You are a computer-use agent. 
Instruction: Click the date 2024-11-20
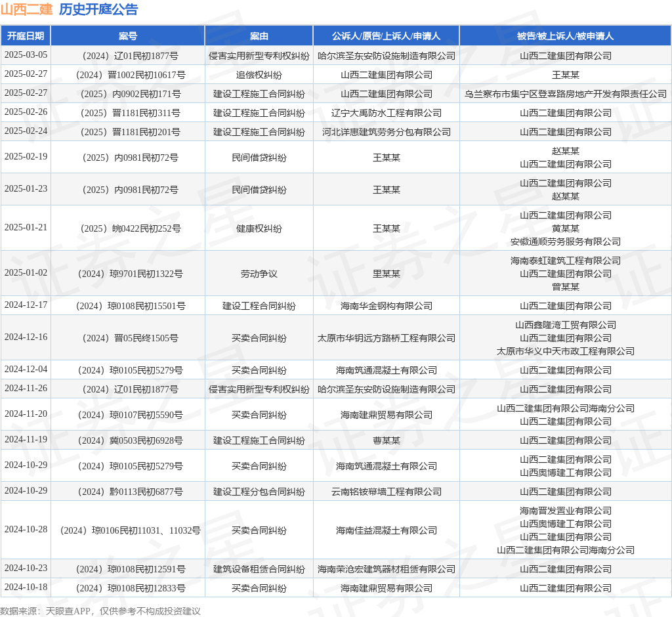tap(26, 414)
